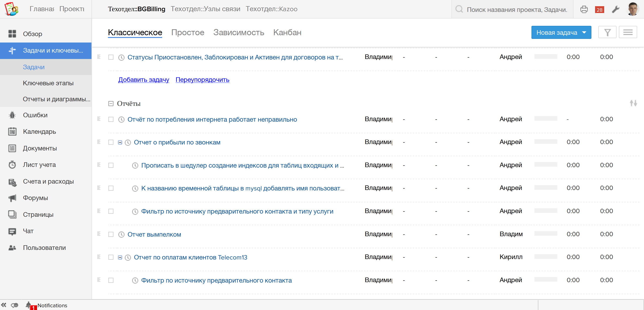Click the filter funnel icon
The image size is (644, 310).
[x=607, y=32]
